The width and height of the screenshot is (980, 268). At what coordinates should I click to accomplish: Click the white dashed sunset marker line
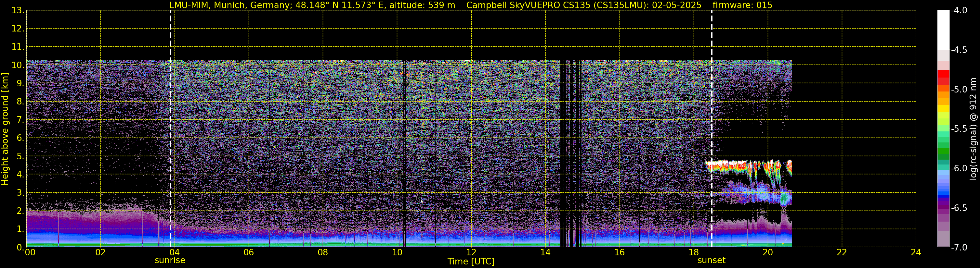tap(712, 129)
